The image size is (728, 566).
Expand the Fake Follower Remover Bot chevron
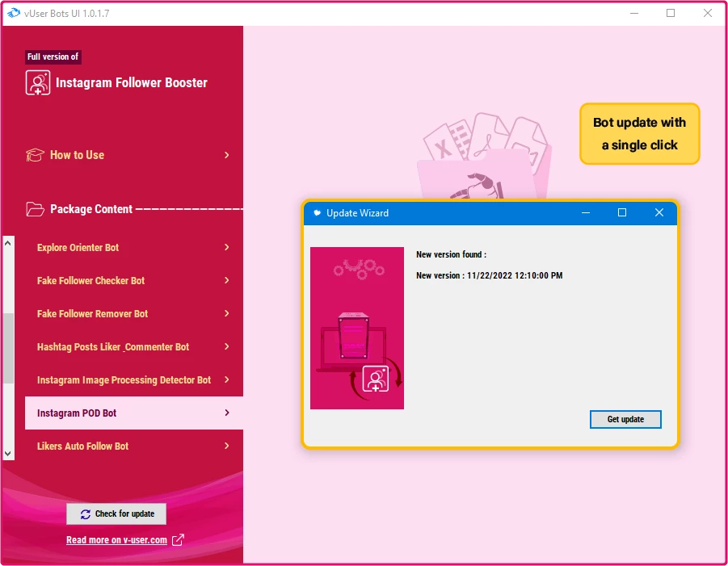(226, 313)
